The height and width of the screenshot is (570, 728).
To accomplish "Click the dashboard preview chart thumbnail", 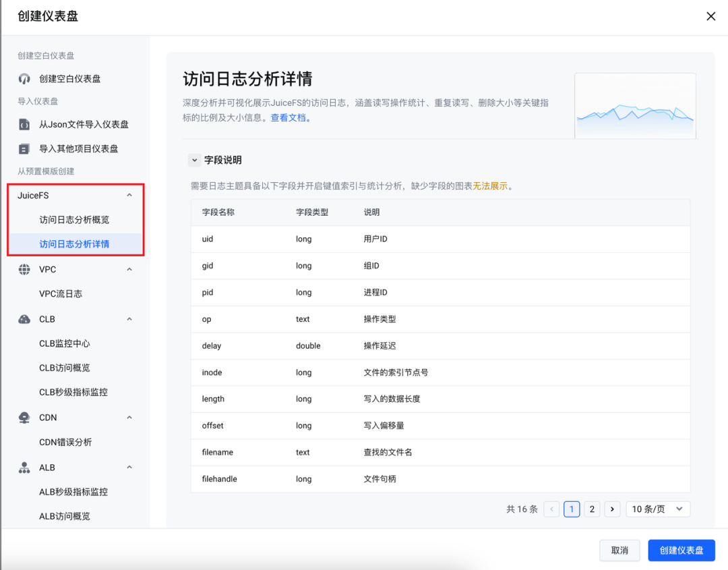I will [x=635, y=106].
